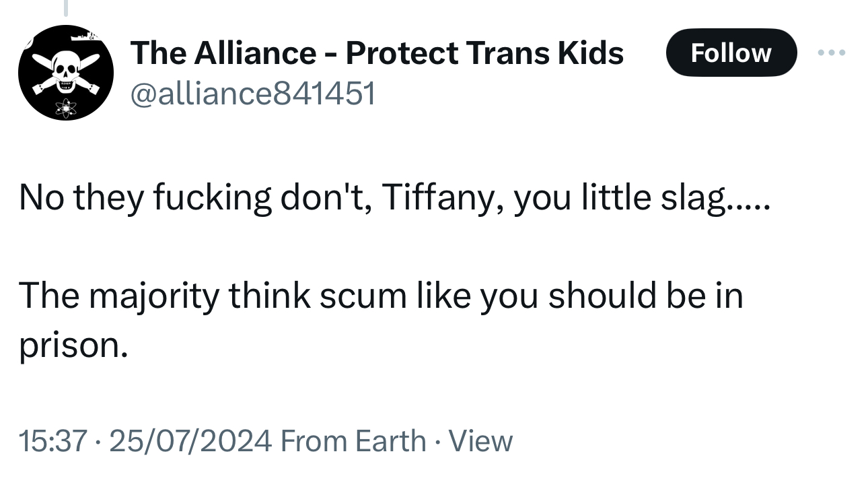Screen dimensions: 868x491
Task: Click Protect Trans Kids in display name
Action: click(x=484, y=53)
